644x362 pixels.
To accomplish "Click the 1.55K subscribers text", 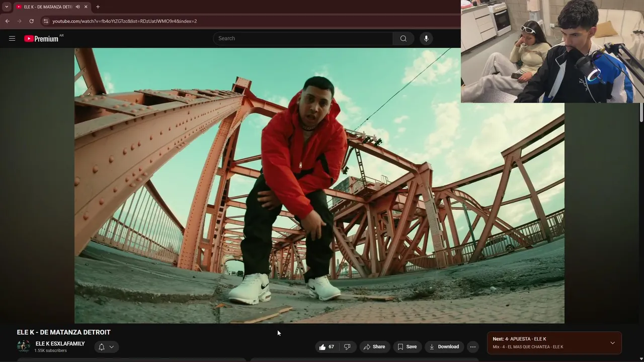I will (x=50, y=350).
